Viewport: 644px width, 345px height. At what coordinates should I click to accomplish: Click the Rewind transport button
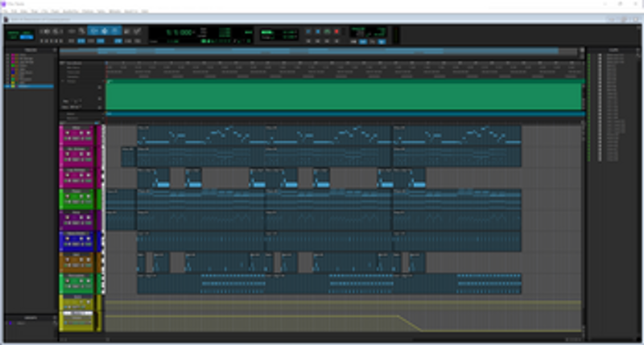(317, 41)
